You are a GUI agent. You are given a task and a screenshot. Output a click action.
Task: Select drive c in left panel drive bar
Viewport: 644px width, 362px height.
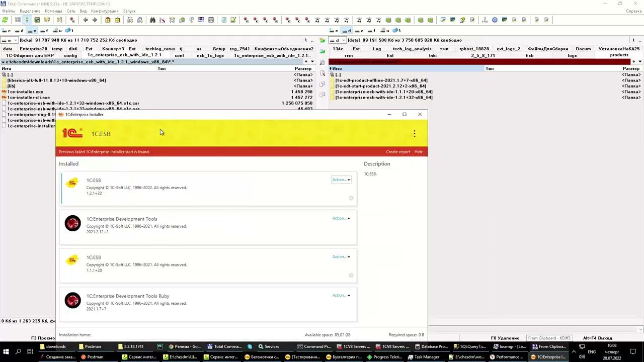click(x=7, y=31)
